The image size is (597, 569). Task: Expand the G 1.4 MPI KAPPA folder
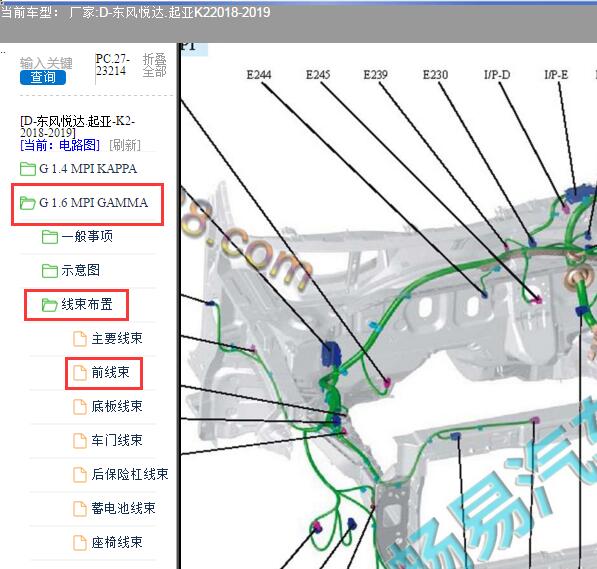(x=88, y=168)
